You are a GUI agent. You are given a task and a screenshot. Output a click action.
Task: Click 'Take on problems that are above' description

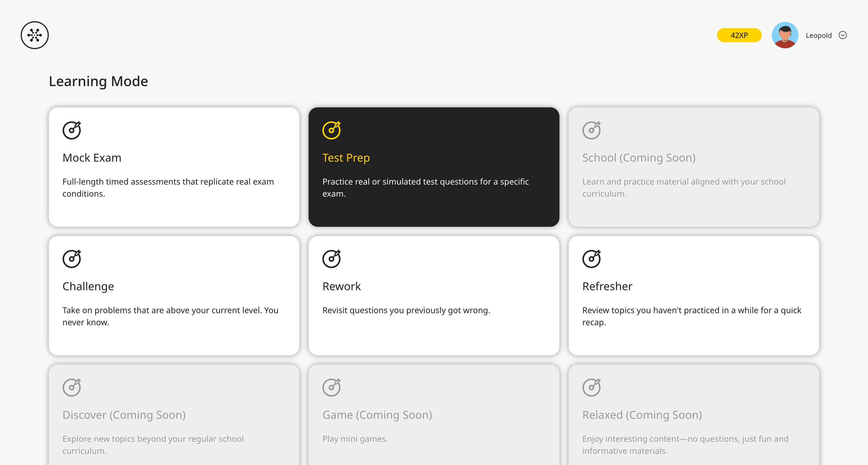point(170,316)
